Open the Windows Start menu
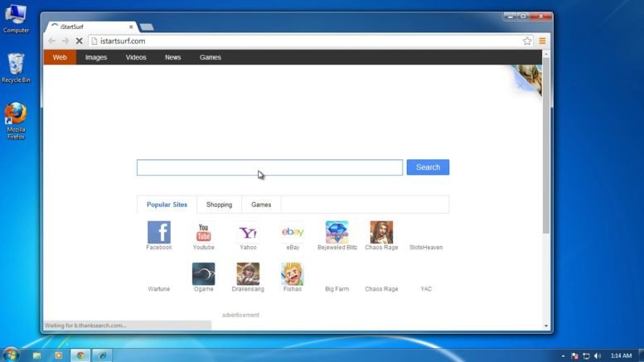Screen dimensions: 644x362 (x=11, y=355)
